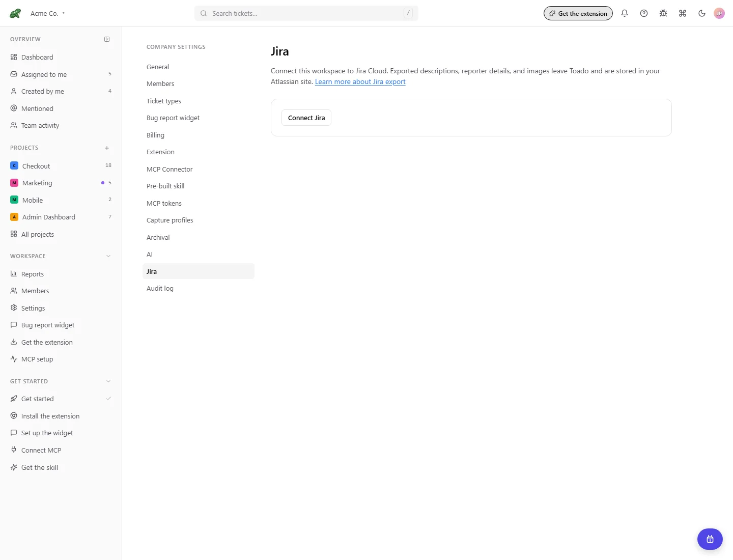Go to Dashboard
The height and width of the screenshot is (560, 733).
61,57
